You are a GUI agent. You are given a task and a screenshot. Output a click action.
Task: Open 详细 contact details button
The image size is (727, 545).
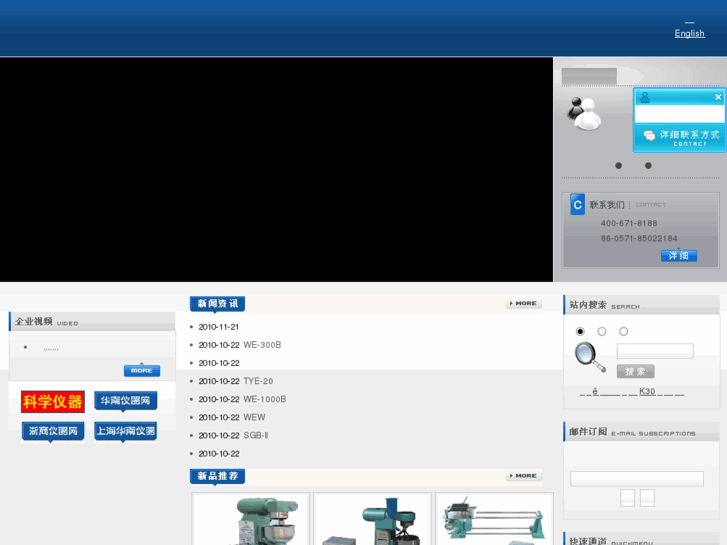pos(679,255)
